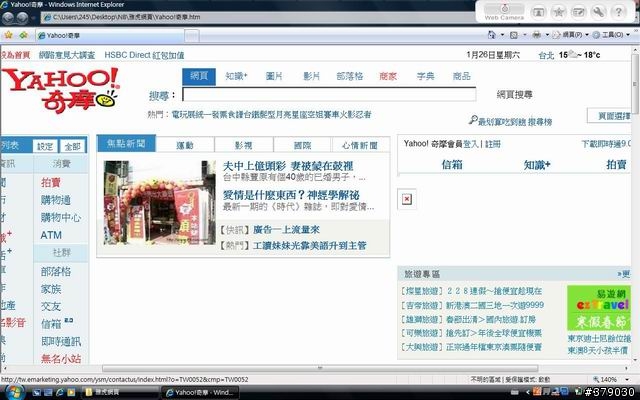Click the switch windows quick launch icon
The width and height of the screenshot is (640, 400).
click(x=48, y=393)
